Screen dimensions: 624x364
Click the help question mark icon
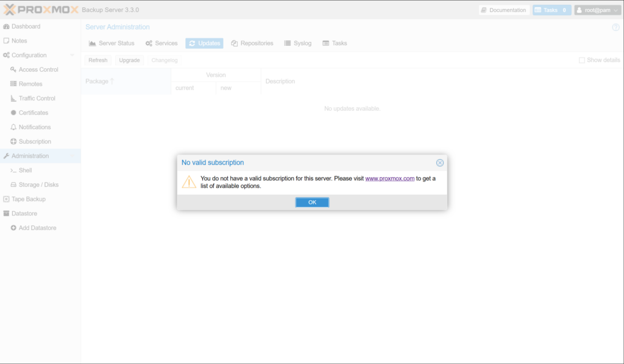point(615,27)
